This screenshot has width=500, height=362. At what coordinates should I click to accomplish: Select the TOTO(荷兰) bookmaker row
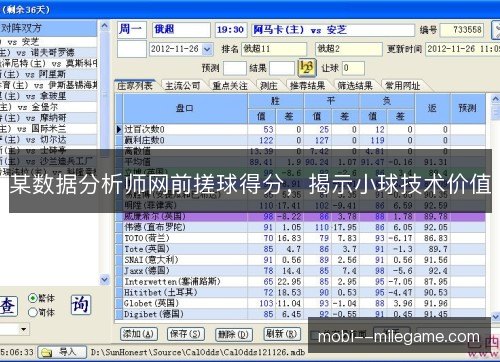tap(301, 238)
